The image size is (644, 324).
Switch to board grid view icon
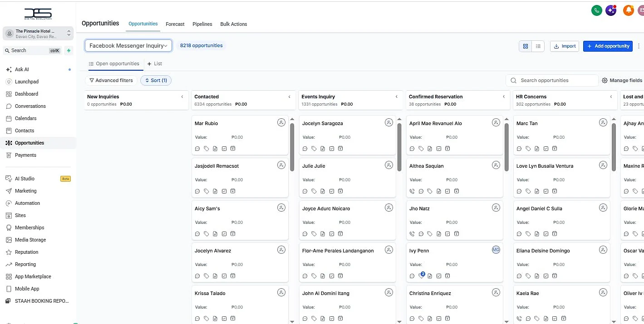pos(526,46)
